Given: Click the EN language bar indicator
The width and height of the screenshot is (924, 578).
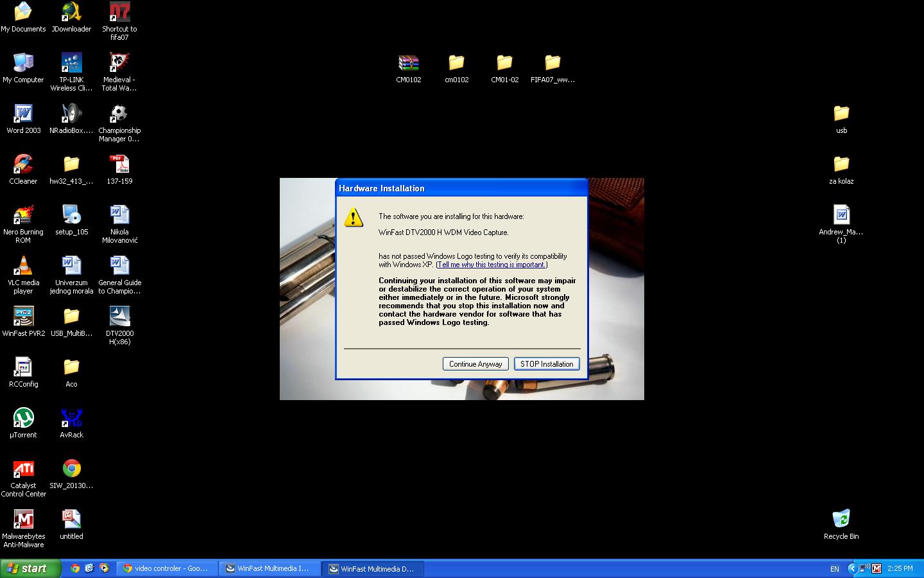Looking at the screenshot, I should (x=834, y=569).
